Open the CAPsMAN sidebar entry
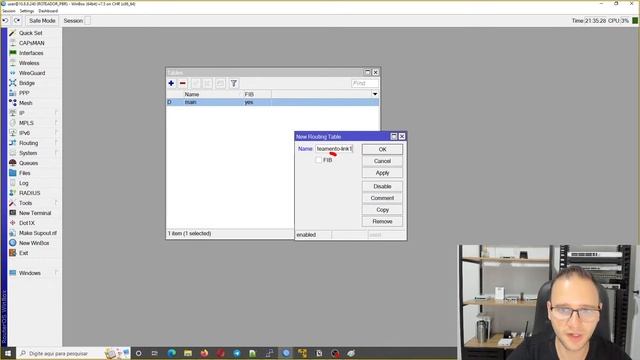 (x=31, y=43)
